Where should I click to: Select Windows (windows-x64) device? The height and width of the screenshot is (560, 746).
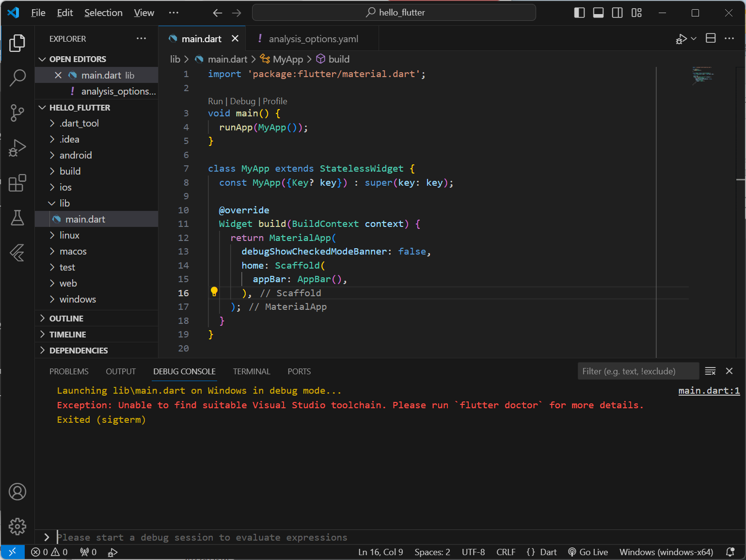(x=667, y=552)
